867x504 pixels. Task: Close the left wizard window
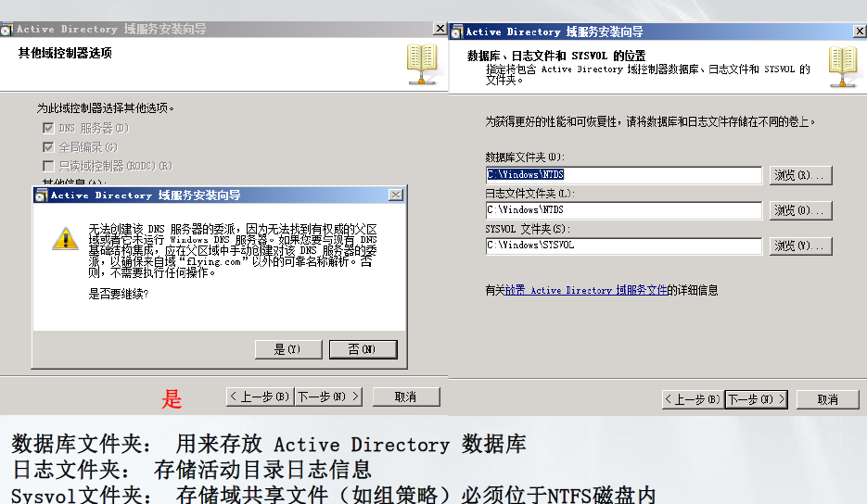point(440,29)
